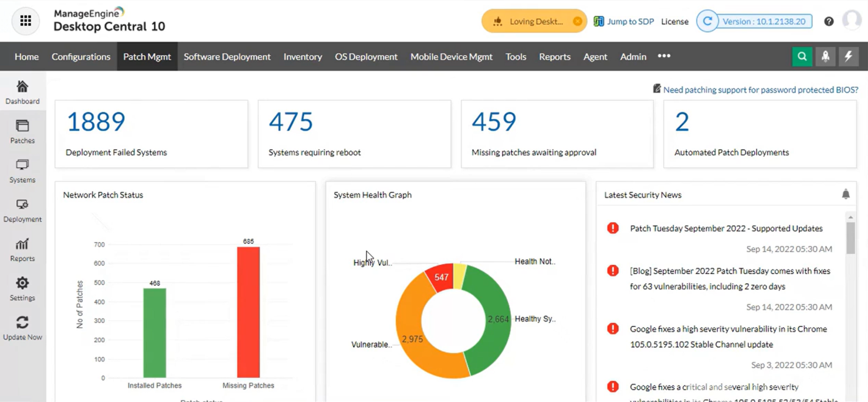Click the Vulnerable.. chart label
This screenshot has height=402, width=868.
(371, 345)
